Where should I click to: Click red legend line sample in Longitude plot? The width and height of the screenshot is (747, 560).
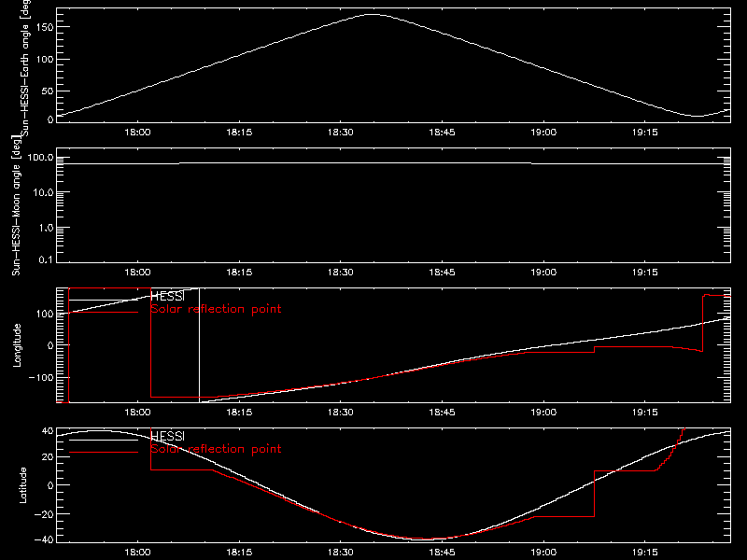[104, 313]
